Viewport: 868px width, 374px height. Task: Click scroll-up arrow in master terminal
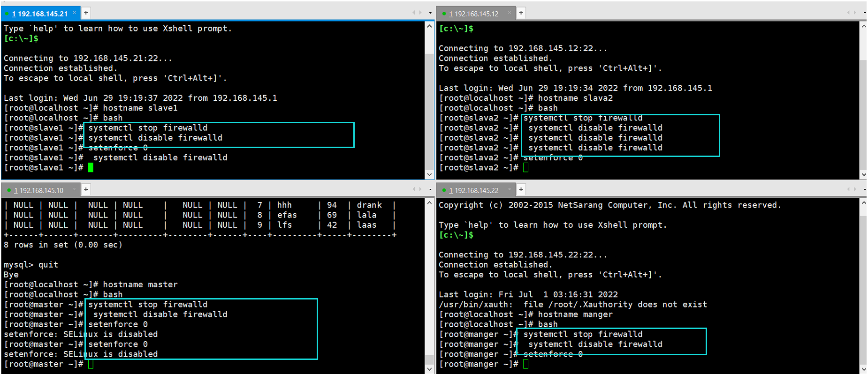click(x=429, y=203)
